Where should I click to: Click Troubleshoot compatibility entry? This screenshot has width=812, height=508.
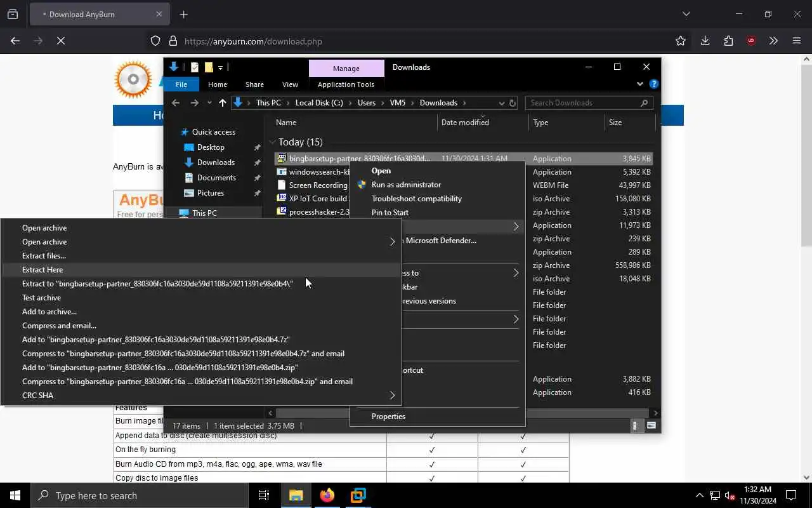pyautogui.click(x=417, y=199)
